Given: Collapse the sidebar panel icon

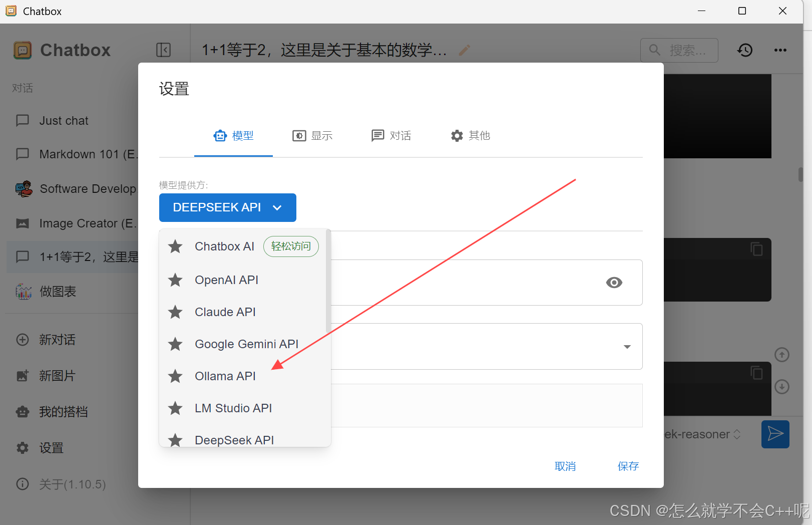Looking at the screenshot, I should (164, 50).
